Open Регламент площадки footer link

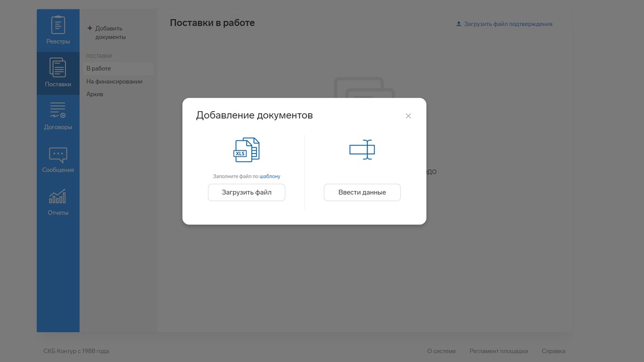[498, 351]
